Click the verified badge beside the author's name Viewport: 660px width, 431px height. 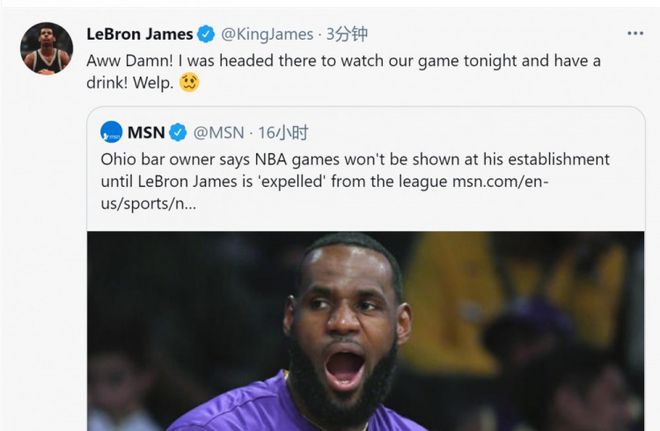[x=206, y=34]
